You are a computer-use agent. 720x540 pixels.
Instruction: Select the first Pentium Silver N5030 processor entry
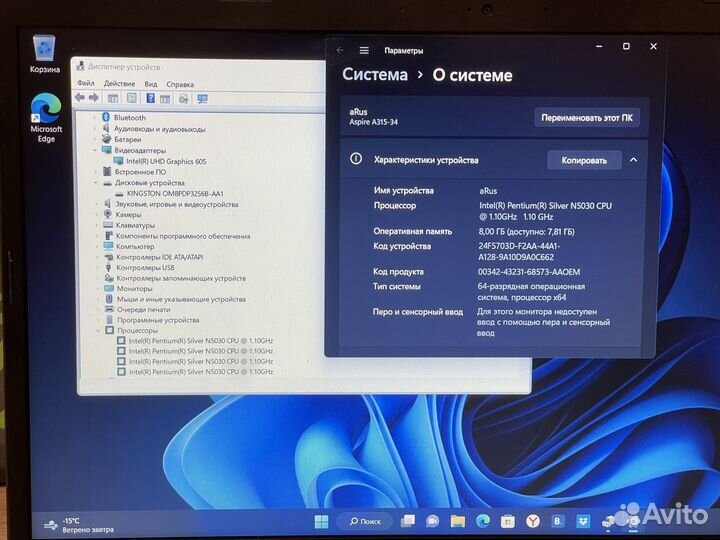(x=201, y=340)
